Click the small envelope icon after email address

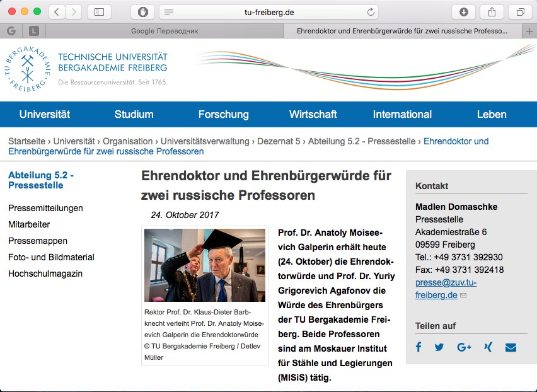(463, 295)
